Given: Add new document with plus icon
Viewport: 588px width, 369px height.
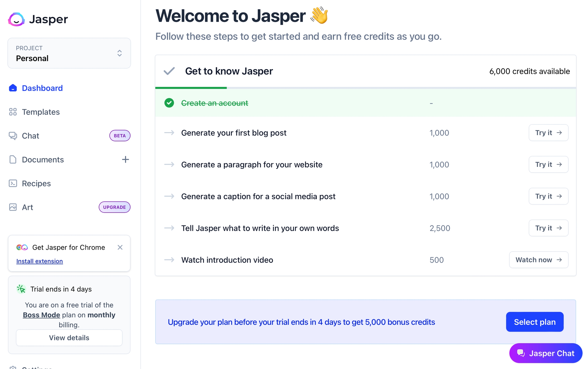Looking at the screenshot, I should tap(125, 159).
